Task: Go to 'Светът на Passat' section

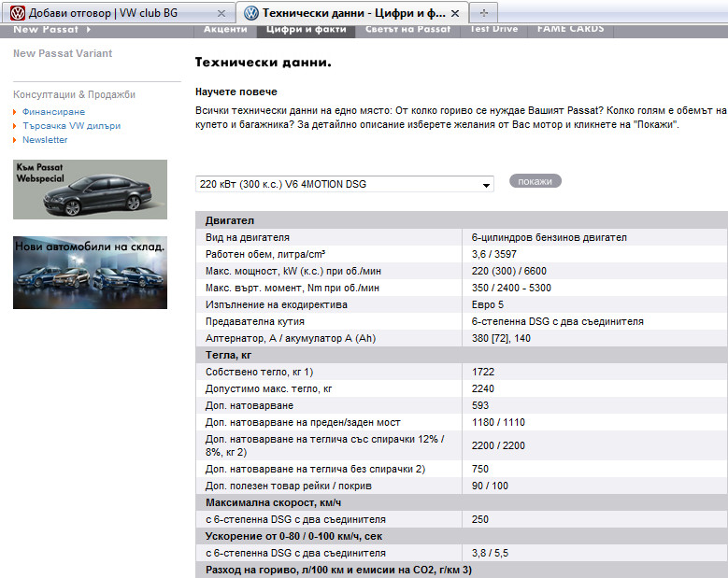Action: click(x=407, y=30)
